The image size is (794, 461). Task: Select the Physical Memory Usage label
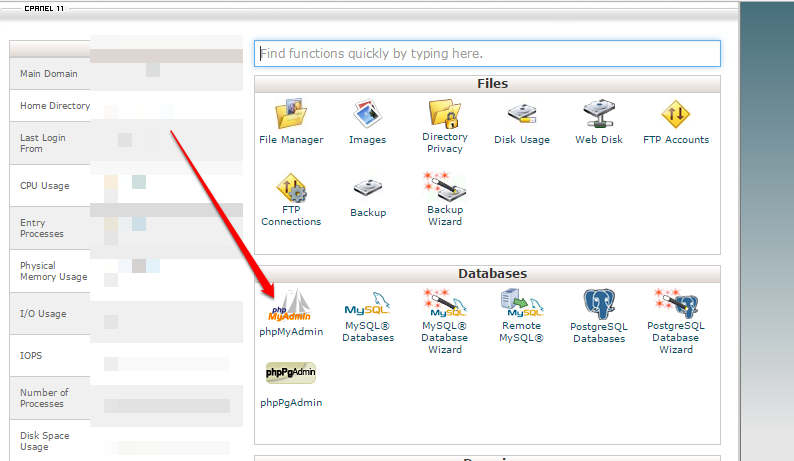[x=53, y=272]
